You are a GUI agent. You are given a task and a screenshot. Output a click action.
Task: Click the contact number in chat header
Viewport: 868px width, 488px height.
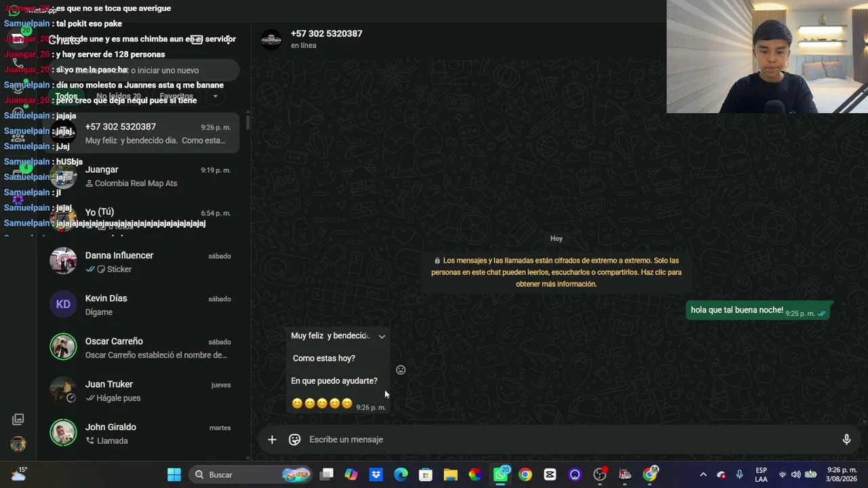pos(326,33)
